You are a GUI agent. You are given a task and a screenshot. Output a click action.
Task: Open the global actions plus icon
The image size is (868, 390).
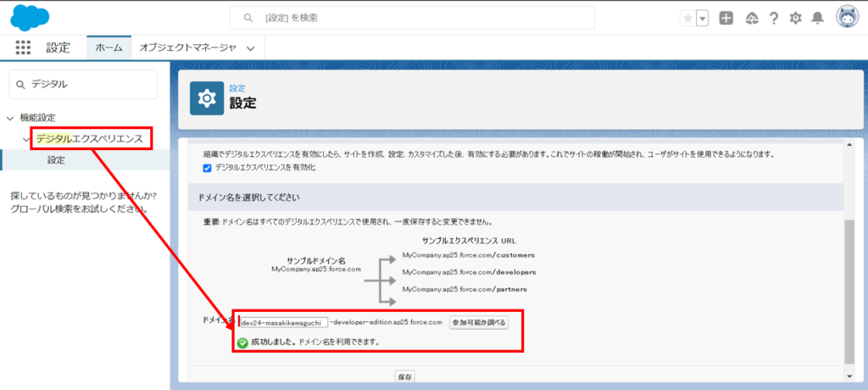coord(726,18)
